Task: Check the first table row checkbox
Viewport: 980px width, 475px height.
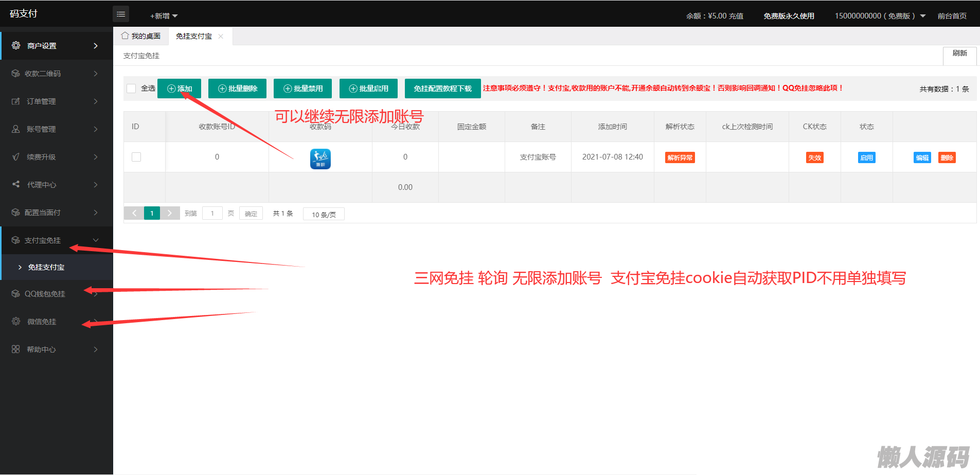Action: (136, 157)
